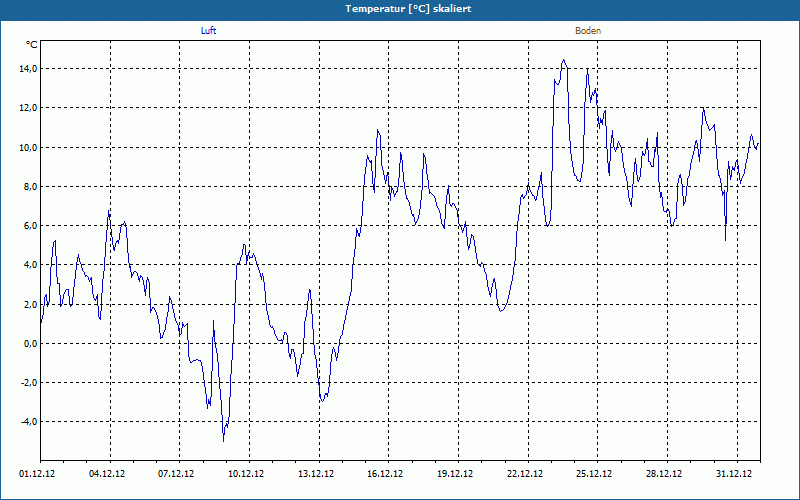Click the 04.12.12 date label
Screen dimensions: 800x500
(x=107, y=474)
